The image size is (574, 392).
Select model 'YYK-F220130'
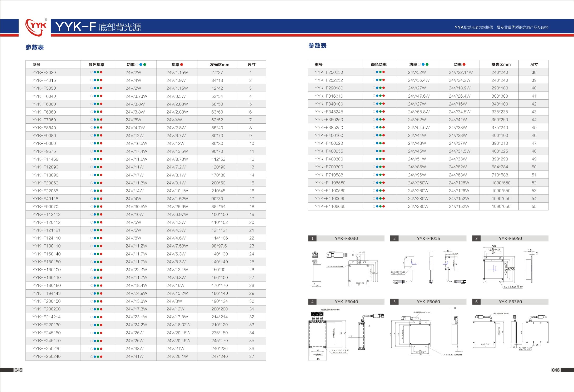(46, 325)
